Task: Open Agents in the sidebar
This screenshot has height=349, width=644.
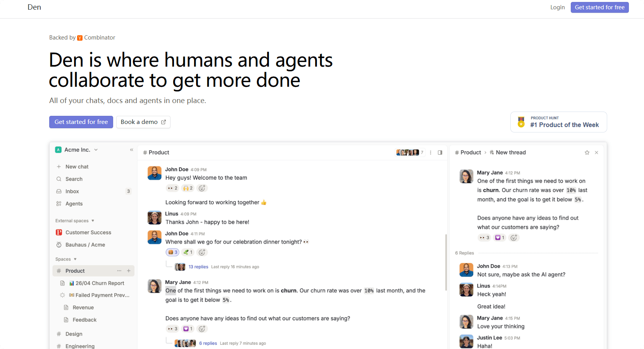Action: pyautogui.click(x=74, y=204)
